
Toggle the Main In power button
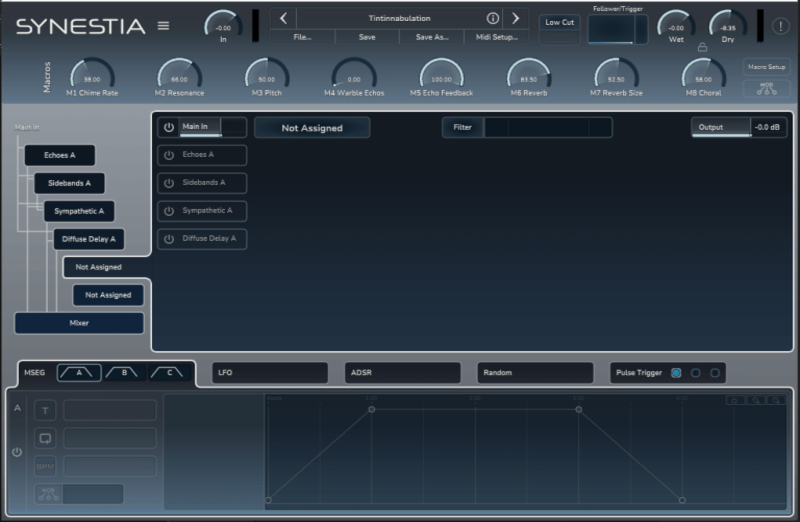coord(169,127)
